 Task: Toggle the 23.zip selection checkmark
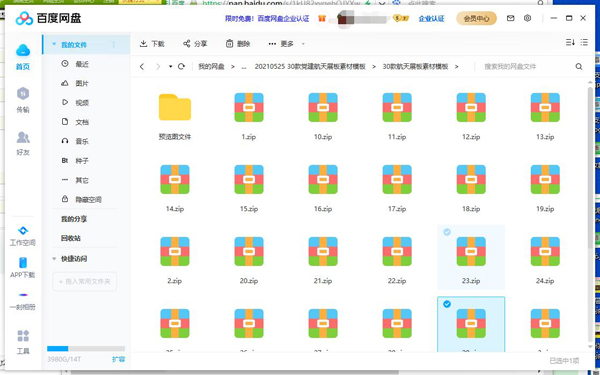(x=447, y=232)
